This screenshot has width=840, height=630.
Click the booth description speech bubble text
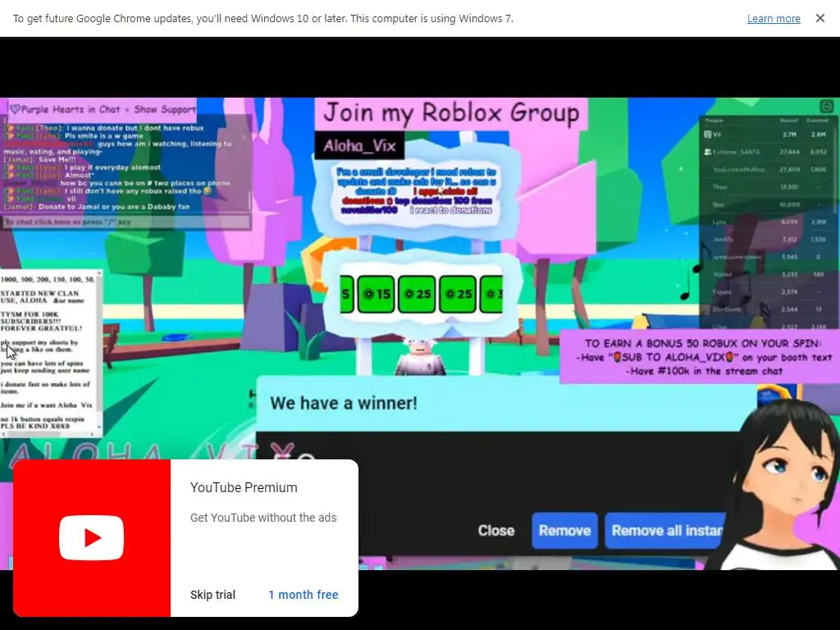(x=416, y=190)
